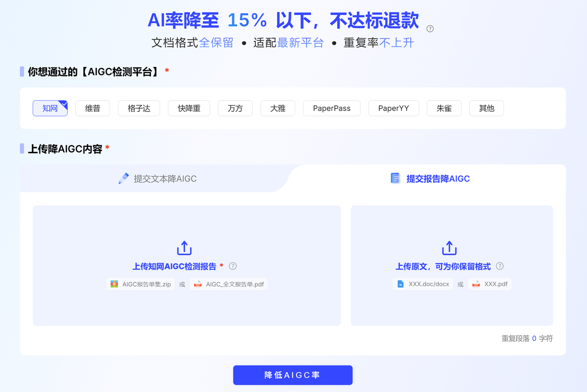Image resolution: width=587 pixels, height=392 pixels.
Task: Click the help icon beside the refund headline
Action: point(430,29)
